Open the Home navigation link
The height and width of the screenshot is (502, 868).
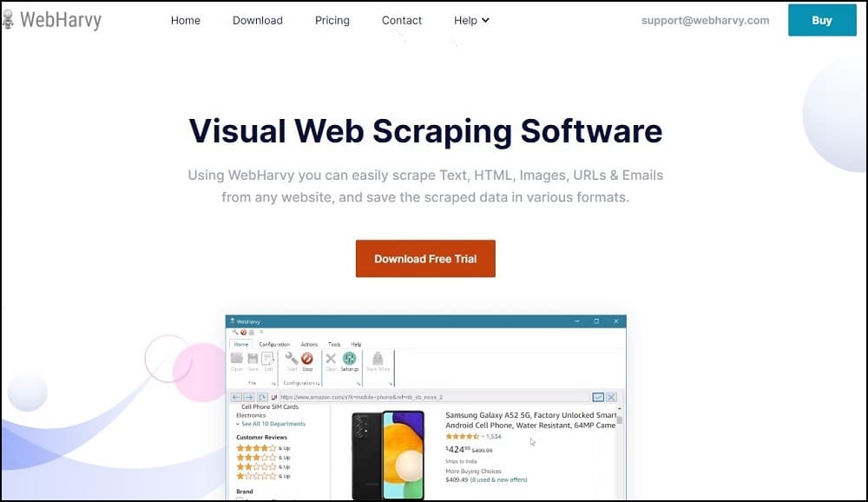(186, 21)
